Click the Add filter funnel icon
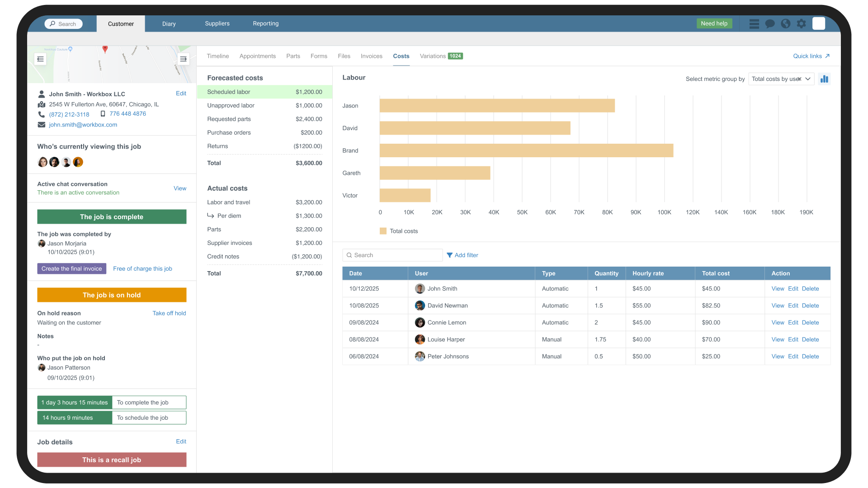 450,255
